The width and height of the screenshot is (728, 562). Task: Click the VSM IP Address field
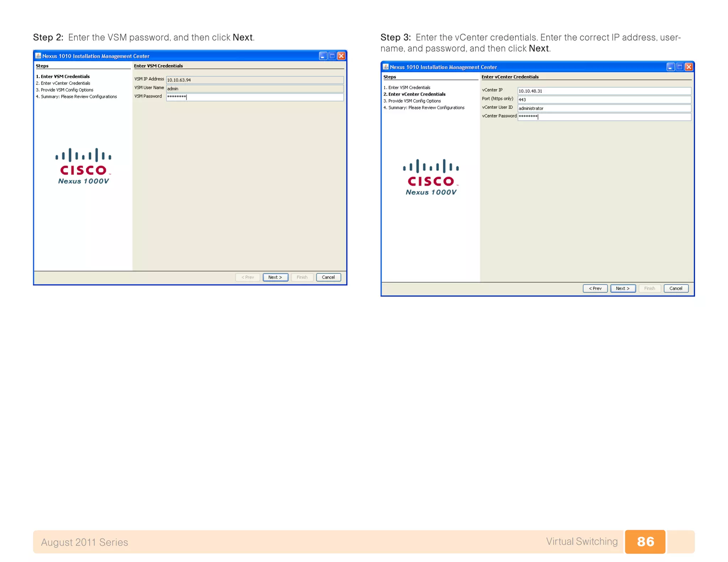pyautogui.click(x=255, y=80)
